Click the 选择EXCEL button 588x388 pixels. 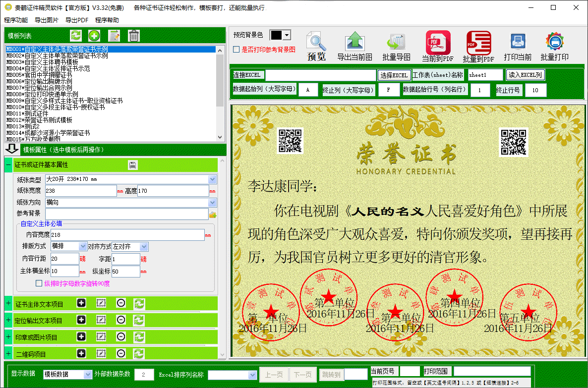(394, 75)
